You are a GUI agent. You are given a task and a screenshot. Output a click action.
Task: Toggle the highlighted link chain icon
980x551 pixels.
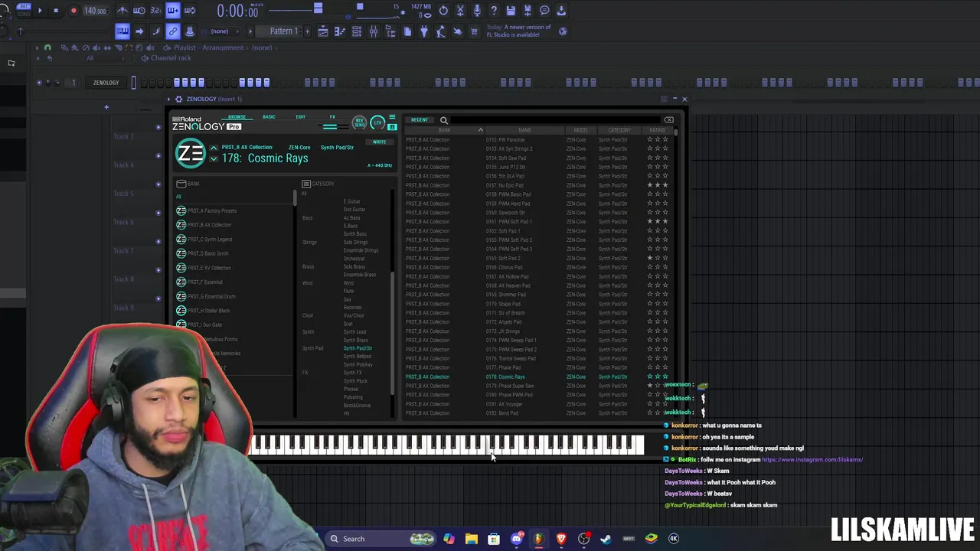tap(173, 31)
